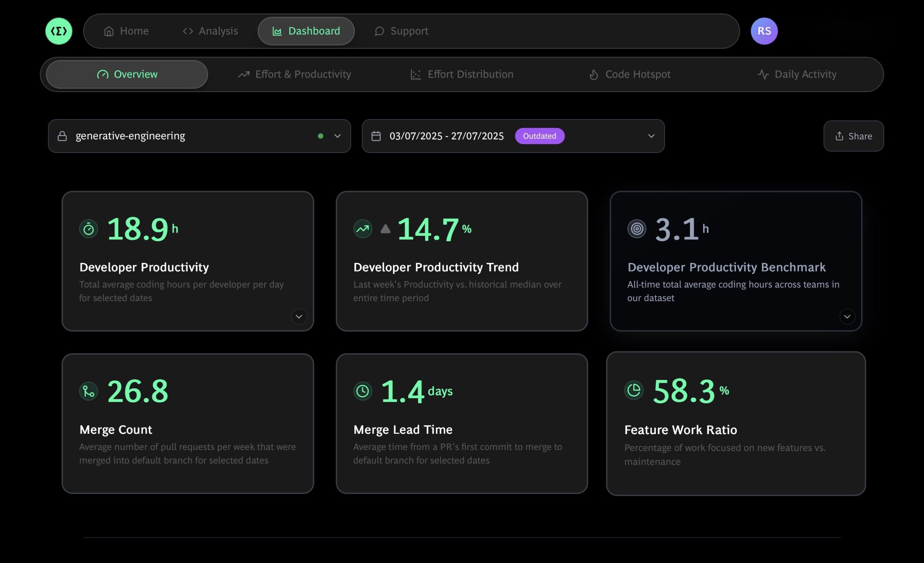Go to the Home tab
The height and width of the screenshot is (563, 924).
[x=126, y=31]
